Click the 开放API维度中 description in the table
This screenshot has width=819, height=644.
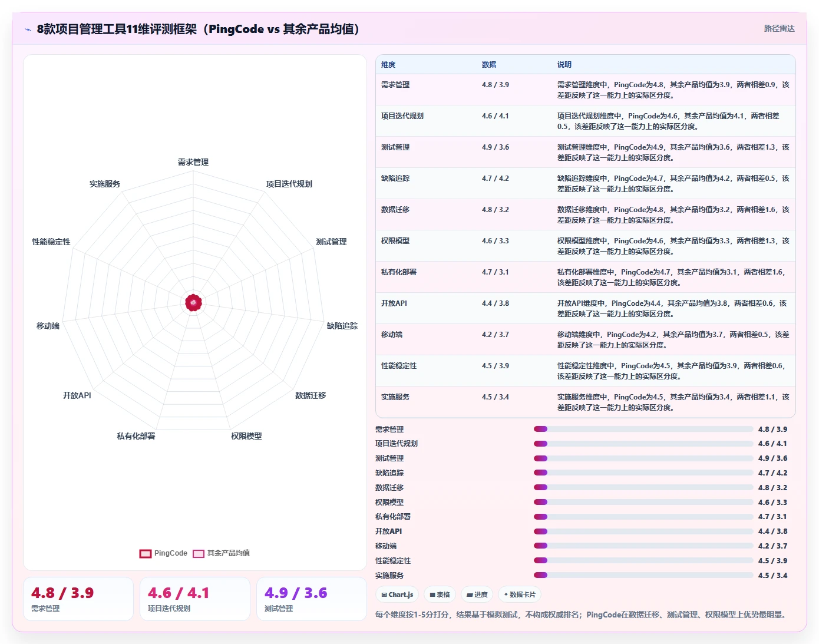click(672, 309)
